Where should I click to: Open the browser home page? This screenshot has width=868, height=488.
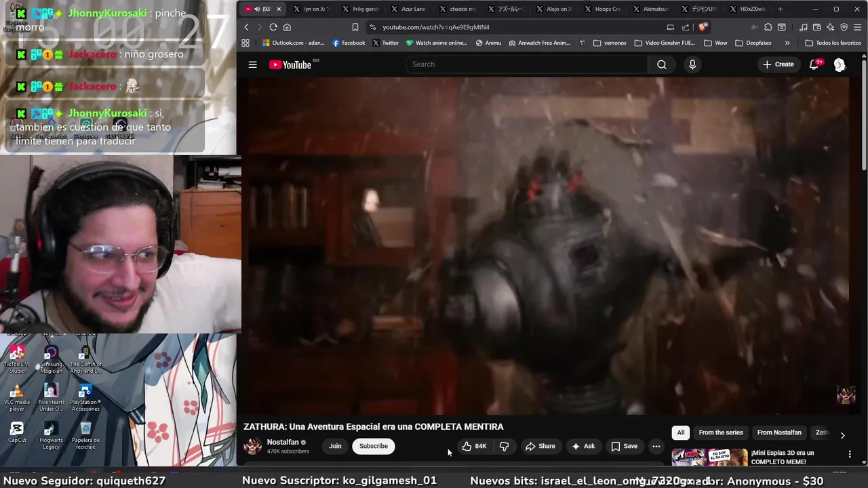(x=287, y=27)
